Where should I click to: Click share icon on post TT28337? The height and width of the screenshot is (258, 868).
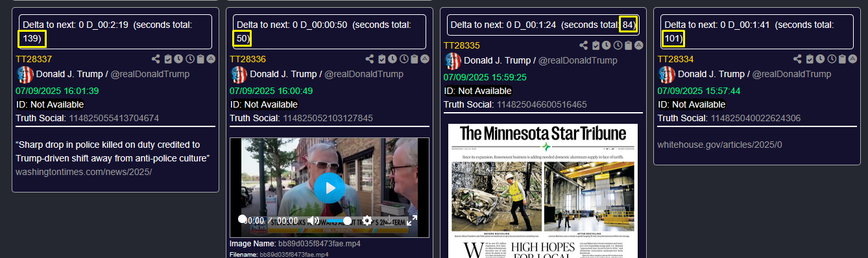[156, 59]
